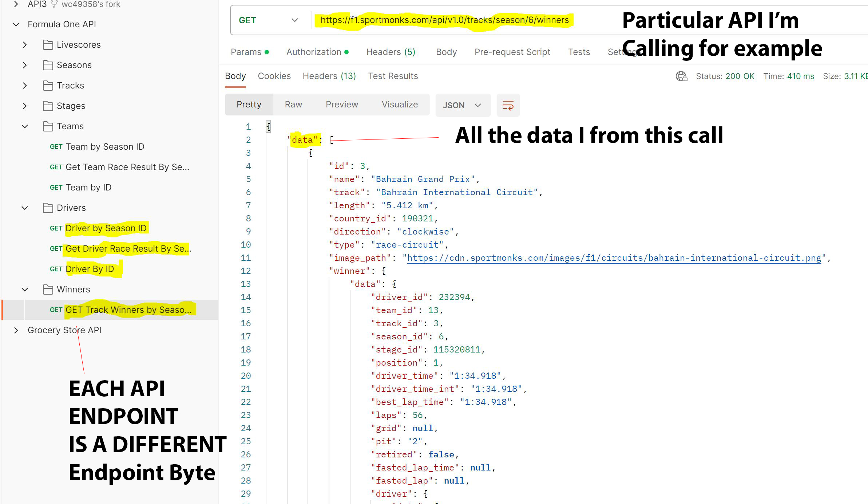Click the Winners folder icon
The height and width of the screenshot is (504, 868).
coord(48,290)
